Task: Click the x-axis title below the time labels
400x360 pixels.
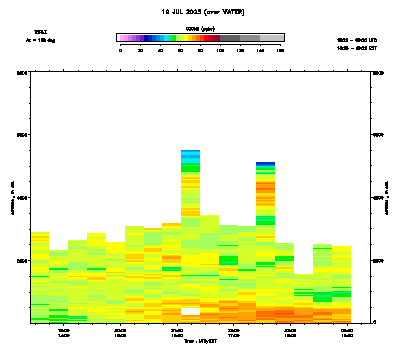Action: (x=200, y=341)
